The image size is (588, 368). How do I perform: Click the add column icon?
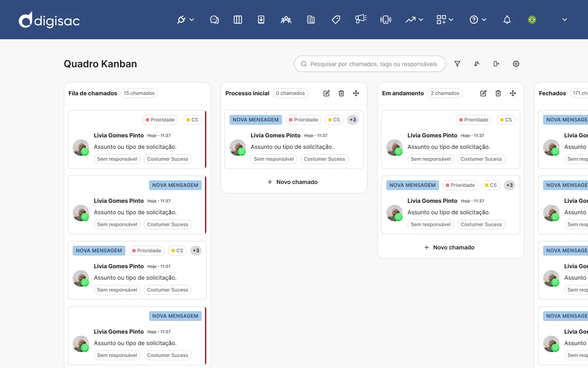point(497,64)
